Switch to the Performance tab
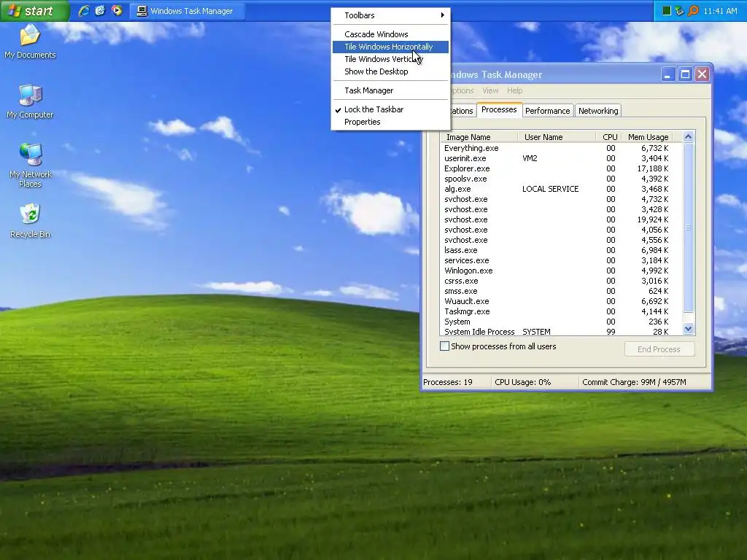This screenshot has width=747, height=560. click(x=547, y=111)
